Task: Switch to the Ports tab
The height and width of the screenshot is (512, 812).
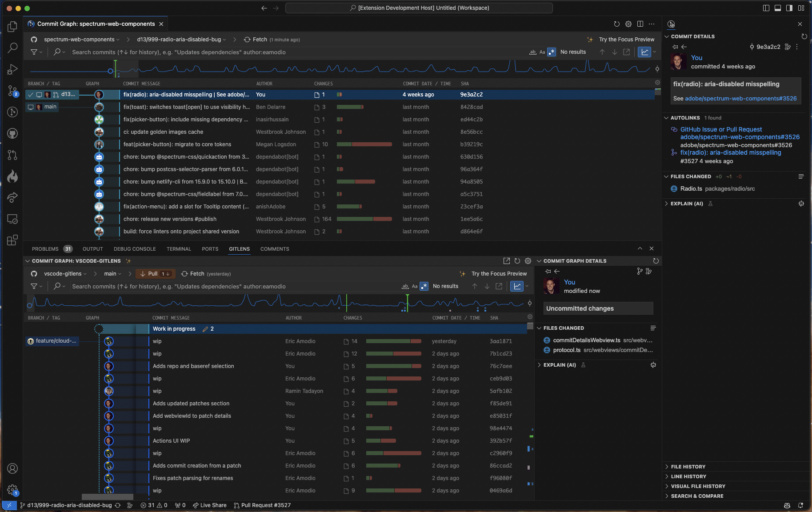Action: pos(210,249)
